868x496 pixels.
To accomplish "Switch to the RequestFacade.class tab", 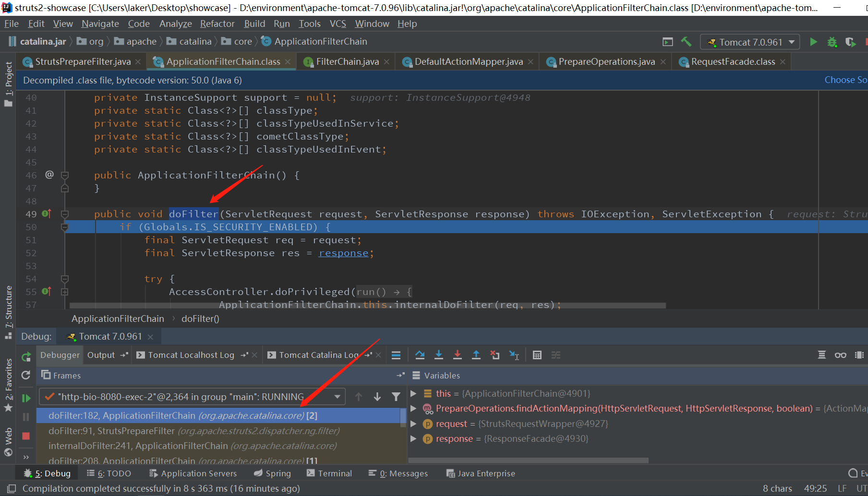I will pos(733,61).
